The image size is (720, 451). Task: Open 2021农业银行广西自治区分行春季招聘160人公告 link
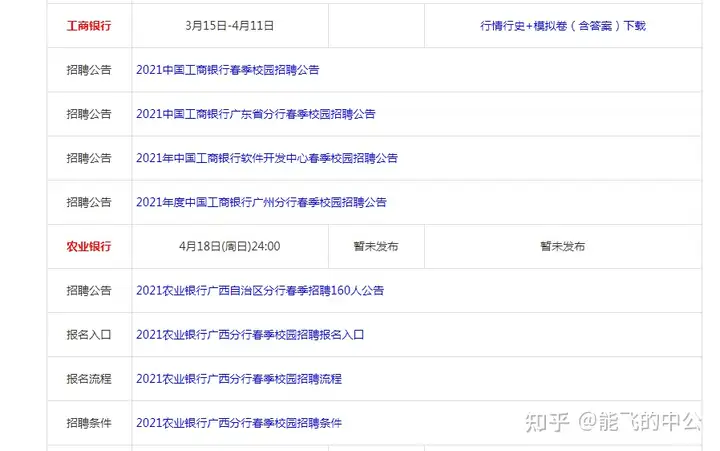point(260,290)
